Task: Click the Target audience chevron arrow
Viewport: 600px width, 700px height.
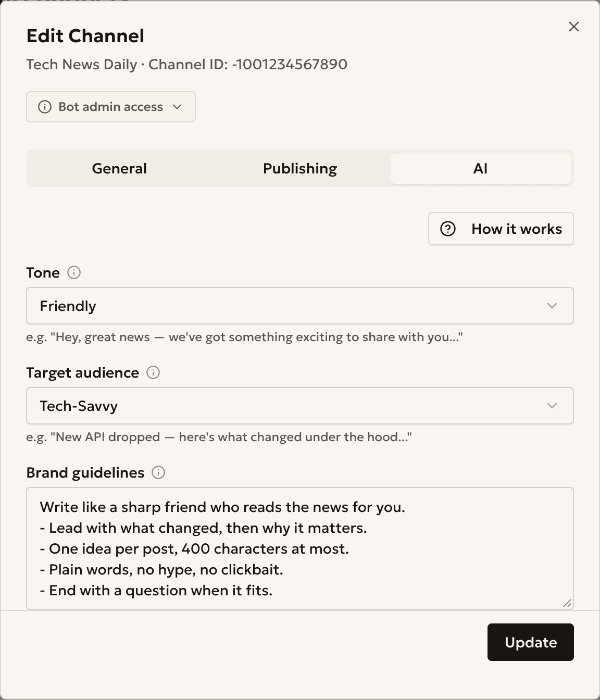Action: point(552,406)
